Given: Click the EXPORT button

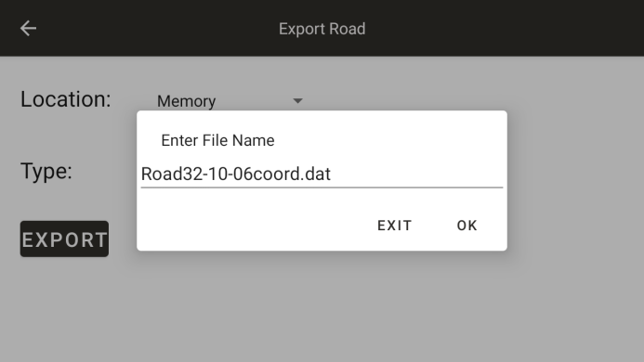Looking at the screenshot, I should click(64, 239).
